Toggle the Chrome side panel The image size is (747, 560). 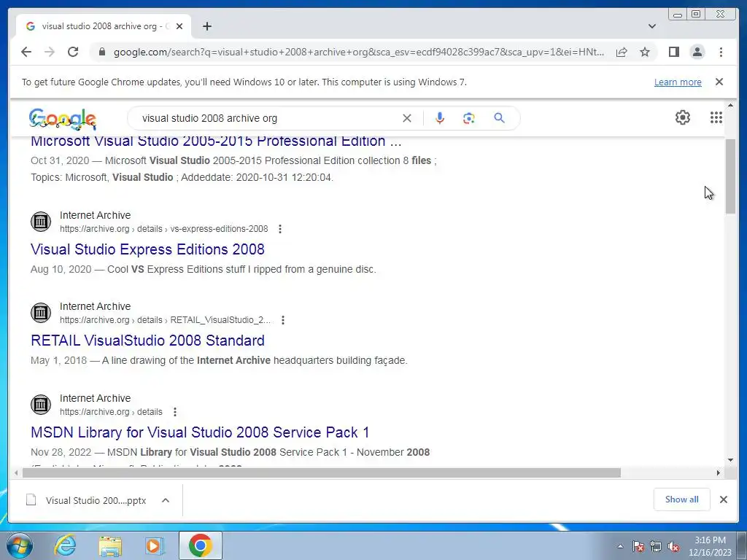(x=673, y=52)
